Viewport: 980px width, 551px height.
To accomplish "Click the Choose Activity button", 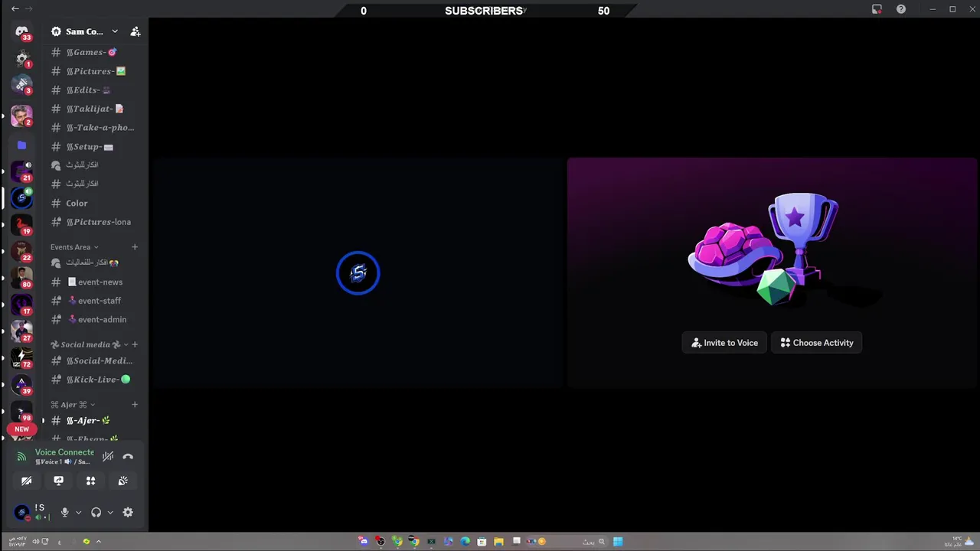I will coord(816,343).
